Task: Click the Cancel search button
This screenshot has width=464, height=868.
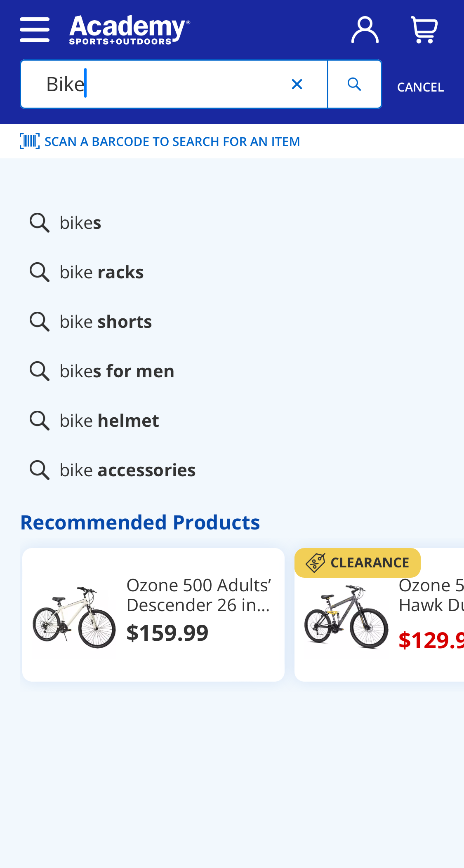Action: click(x=420, y=87)
